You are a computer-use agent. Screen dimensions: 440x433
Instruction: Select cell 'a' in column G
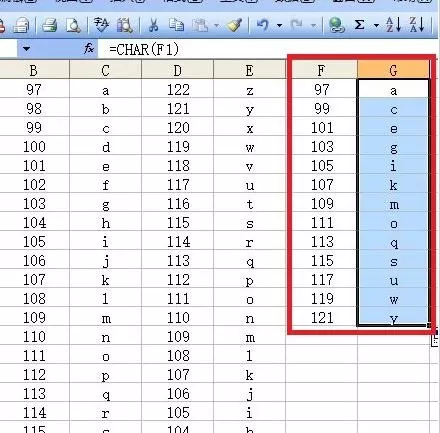[393, 89]
